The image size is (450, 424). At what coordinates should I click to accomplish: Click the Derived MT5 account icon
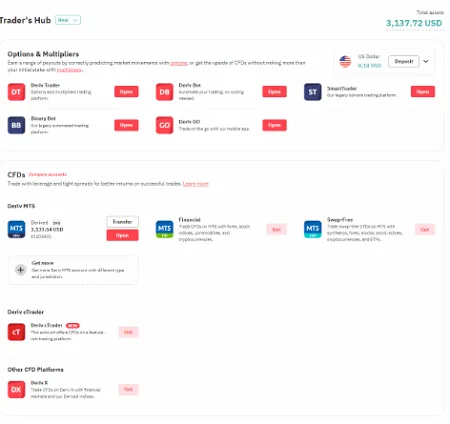pos(16,229)
